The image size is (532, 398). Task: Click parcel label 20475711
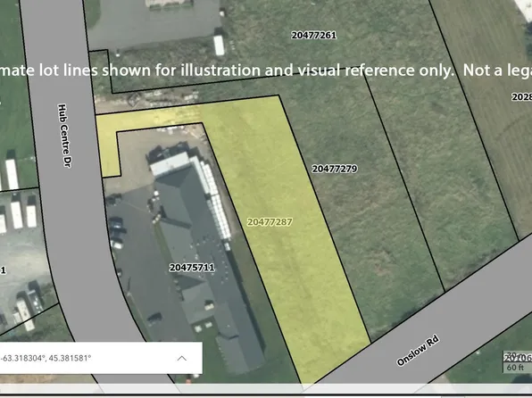192,268
